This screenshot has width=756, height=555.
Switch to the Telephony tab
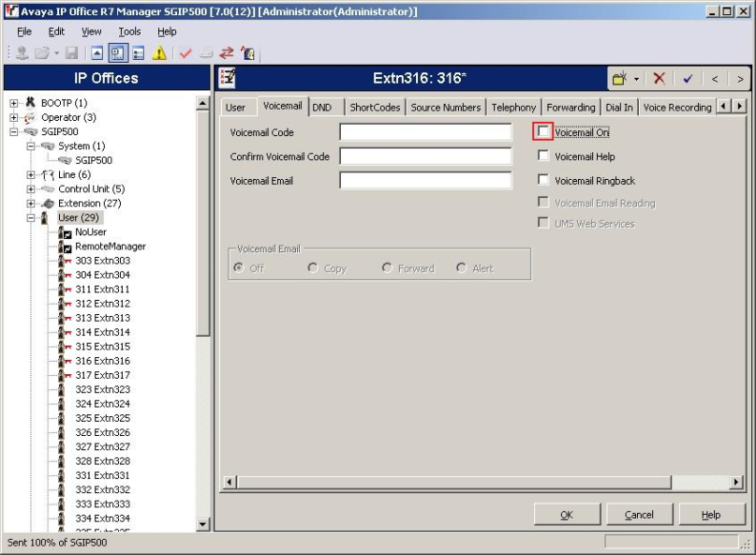[x=513, y=108]
